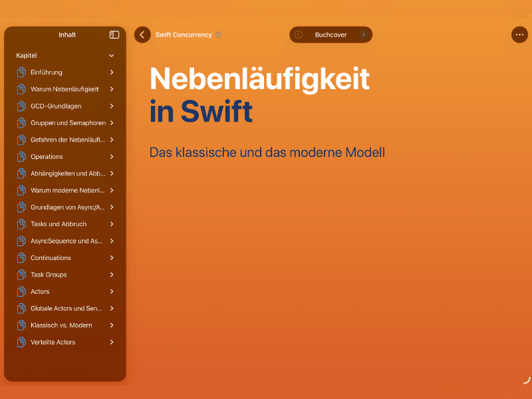The height and width of the screenshot is (399, 532).
Task: Click the Einführung document icon
Action: 21,72
